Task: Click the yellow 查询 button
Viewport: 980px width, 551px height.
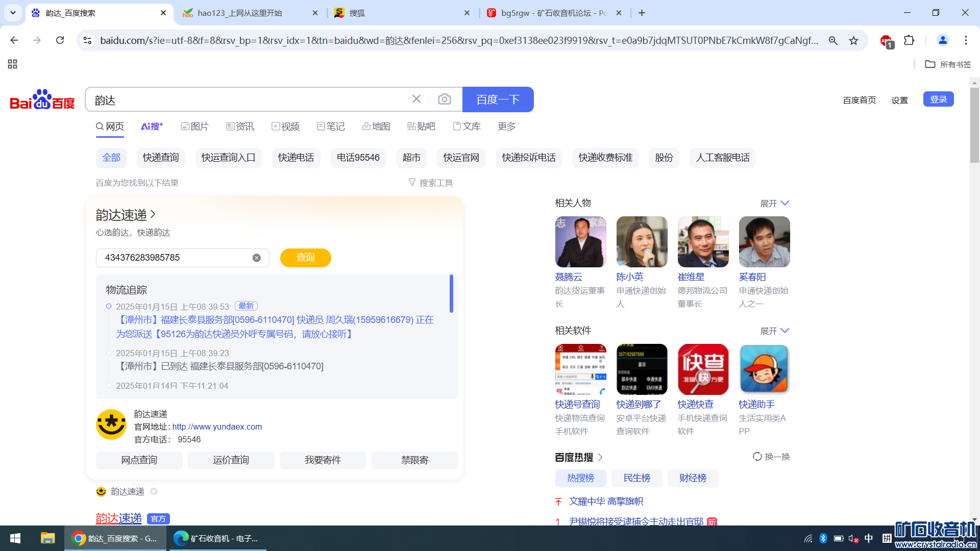Action: [x=305, y=258]
